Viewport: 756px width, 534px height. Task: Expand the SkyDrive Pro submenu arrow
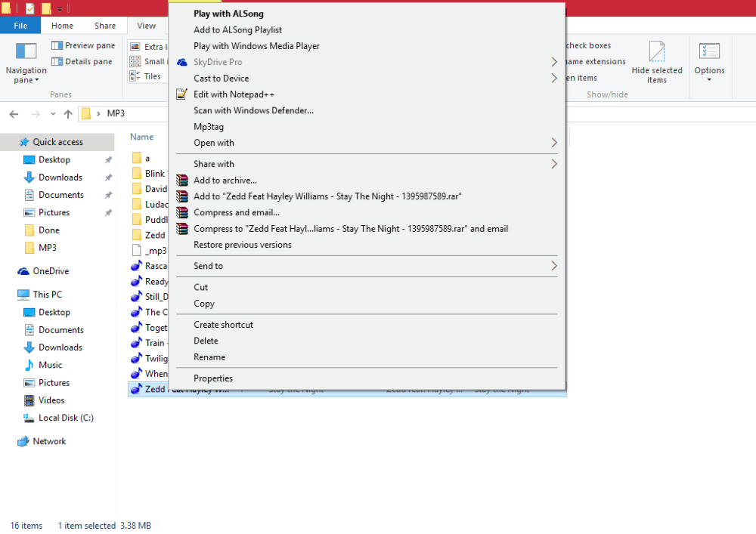[554, 62]
